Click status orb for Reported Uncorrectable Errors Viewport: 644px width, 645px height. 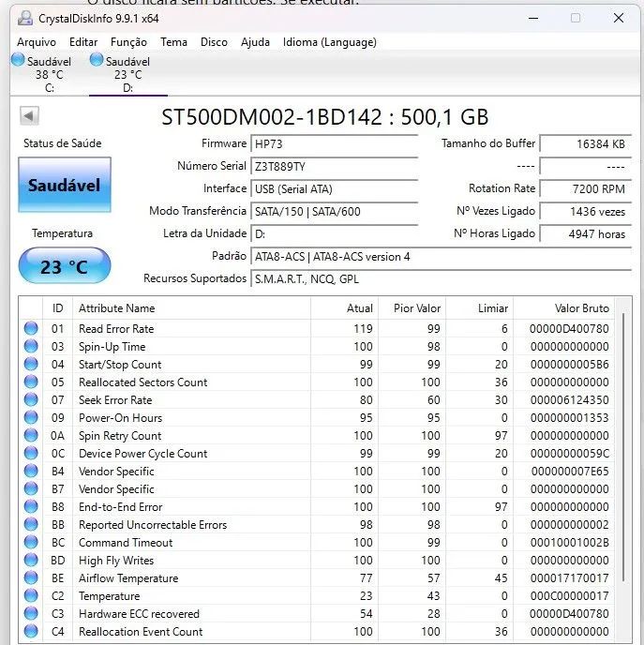(x=31, y=524)
